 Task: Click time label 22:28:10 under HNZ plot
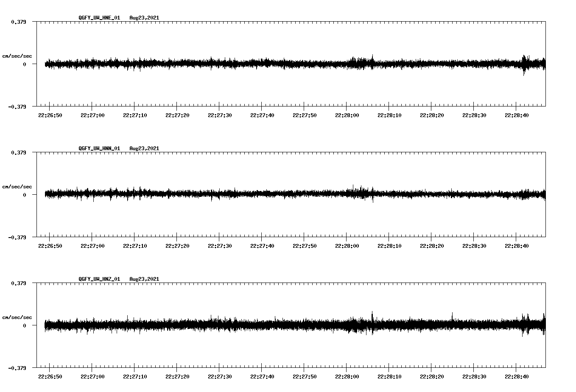[389, 377]
